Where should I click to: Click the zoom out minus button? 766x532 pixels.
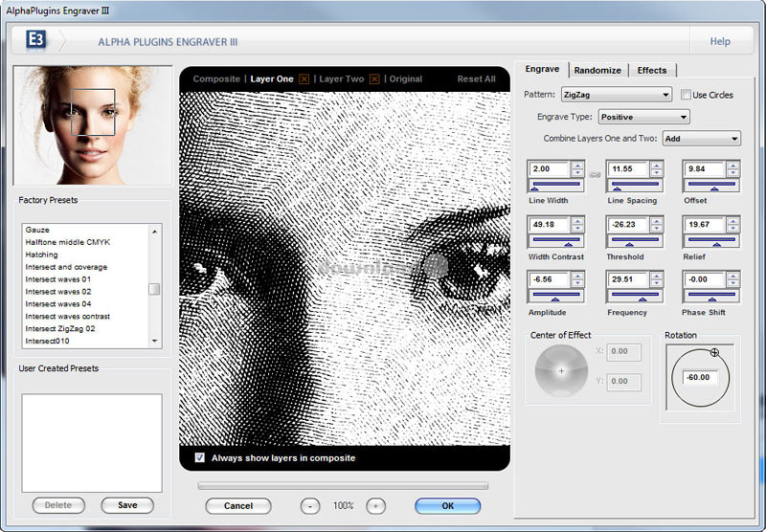[x=309, y=505]
